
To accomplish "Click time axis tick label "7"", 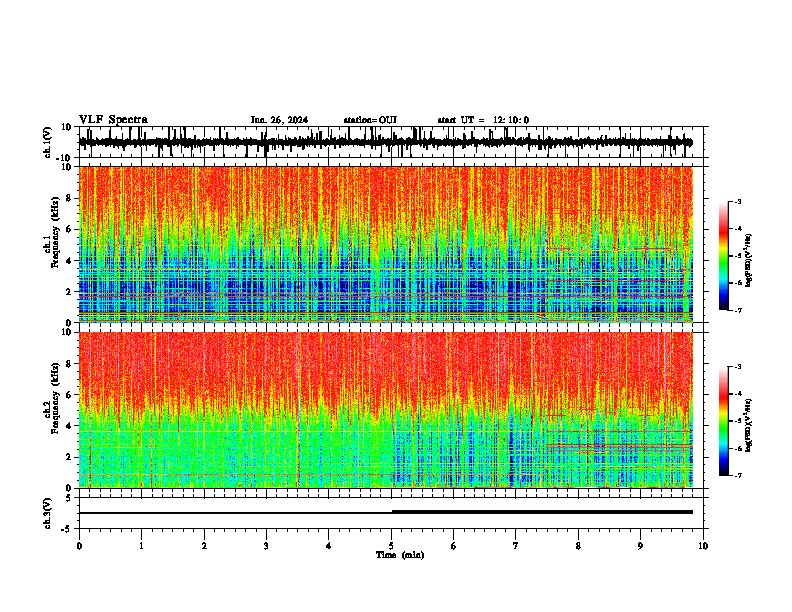I will pyautogui.click(x=516, y=546).
